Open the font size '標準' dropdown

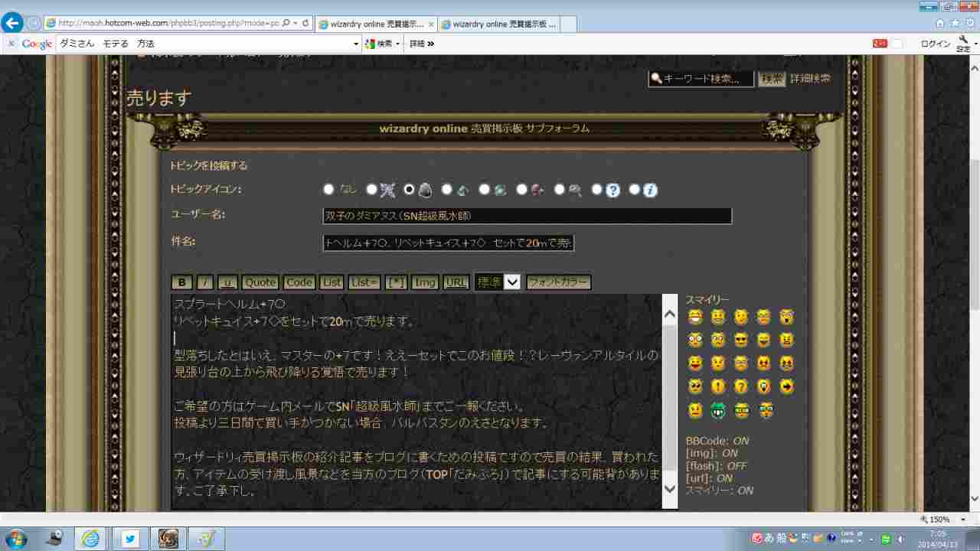498,282
